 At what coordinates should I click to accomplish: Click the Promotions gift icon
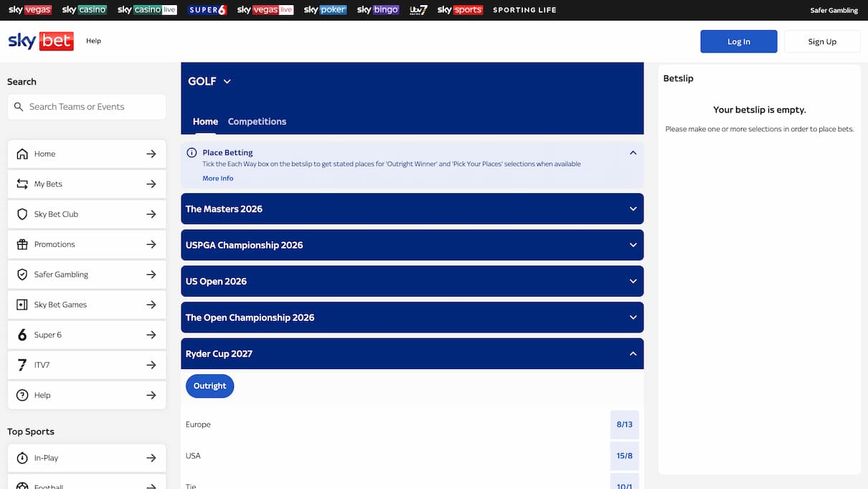22,244
